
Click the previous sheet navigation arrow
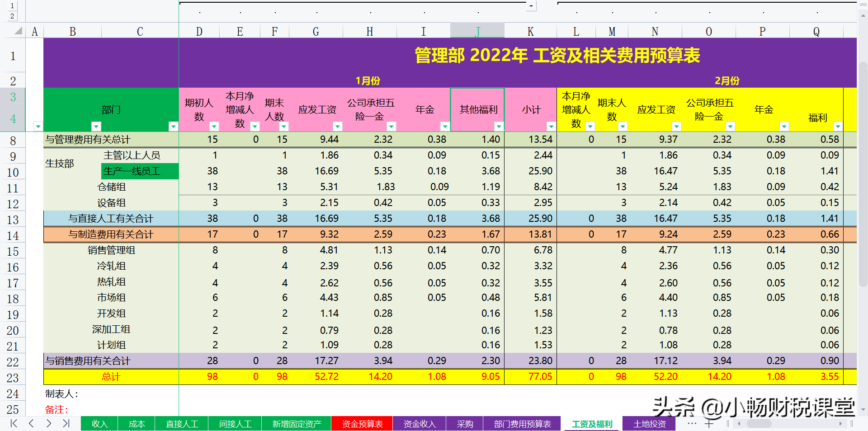pos(31,424)
